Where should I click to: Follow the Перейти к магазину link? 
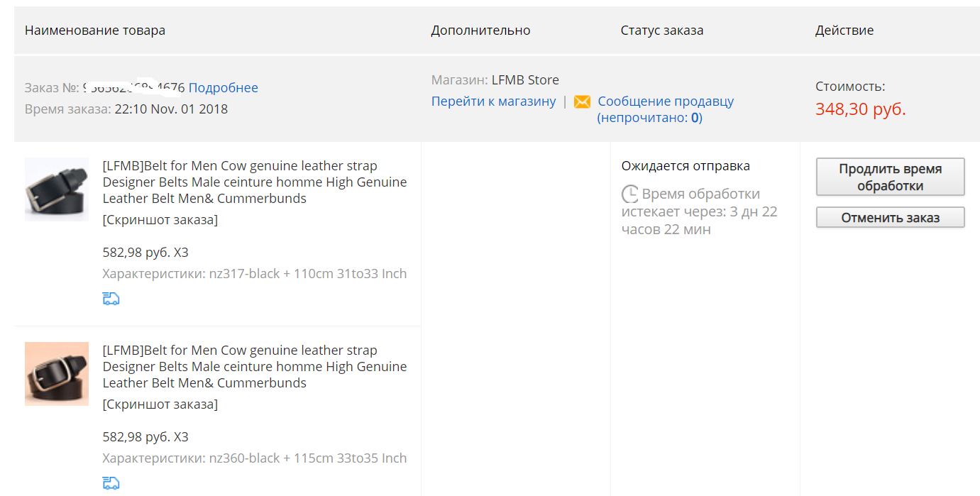pyautogui.click(x=494, y=101)
